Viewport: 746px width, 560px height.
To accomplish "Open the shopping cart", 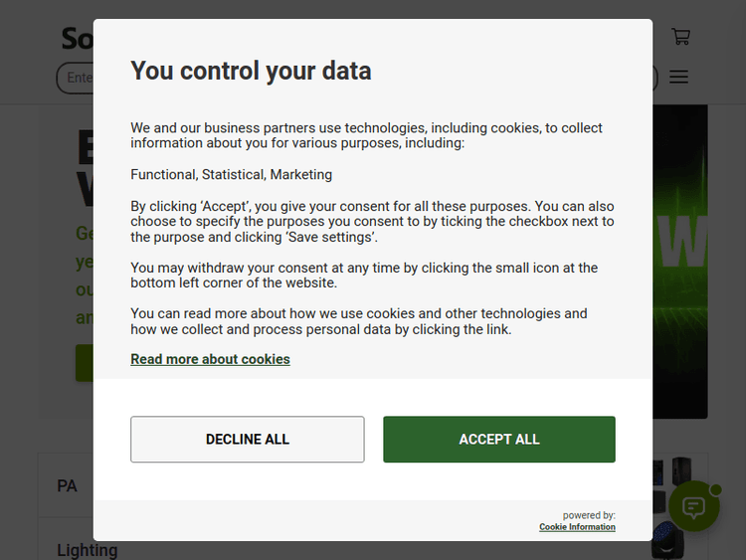I will pyautogui.click(x=680, y=37).
